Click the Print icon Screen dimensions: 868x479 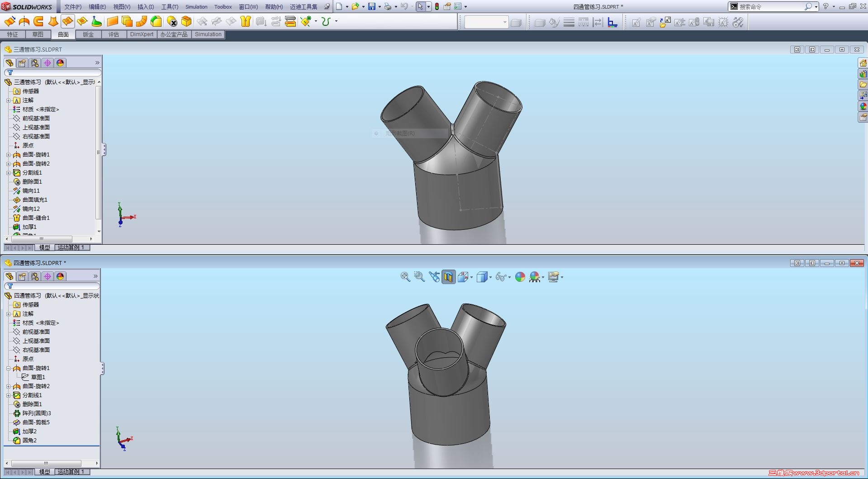click(x=388, y=6)
